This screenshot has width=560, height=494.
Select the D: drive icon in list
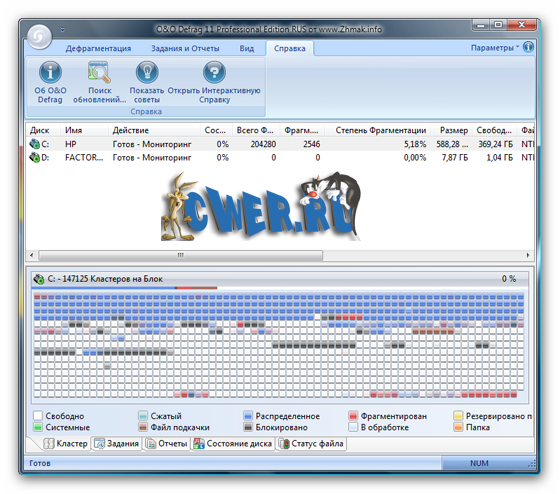tap(35, 158)
